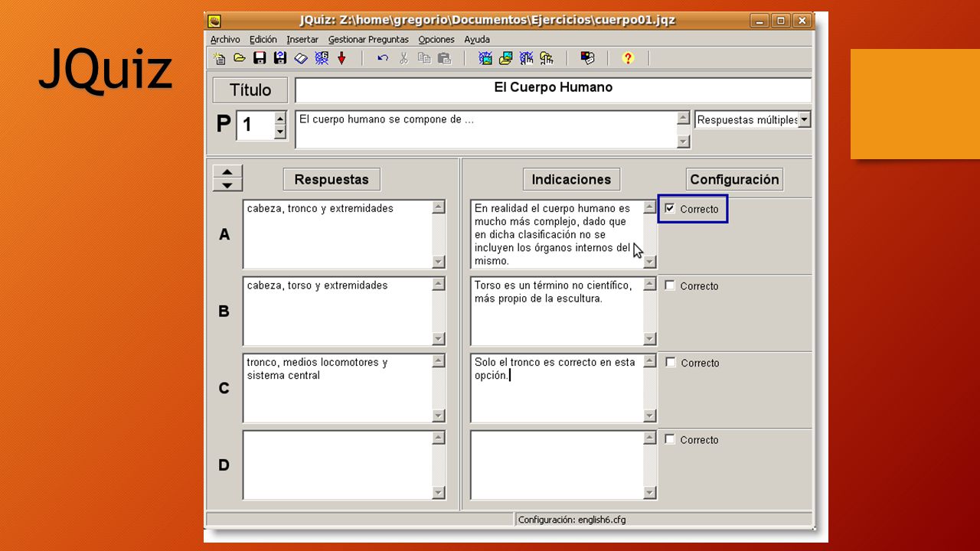Insert a picture from a local file
This screenshot has height=551, width=980.
(505, 58)
